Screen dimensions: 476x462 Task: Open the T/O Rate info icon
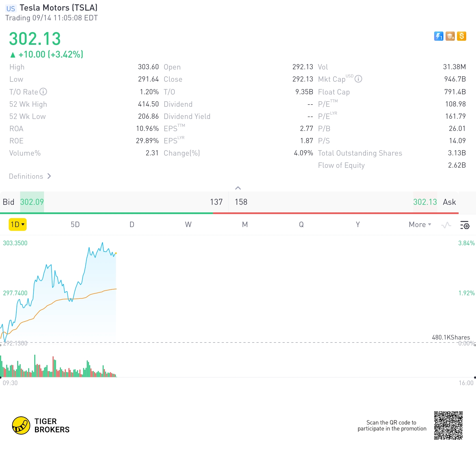coord(43,92)
